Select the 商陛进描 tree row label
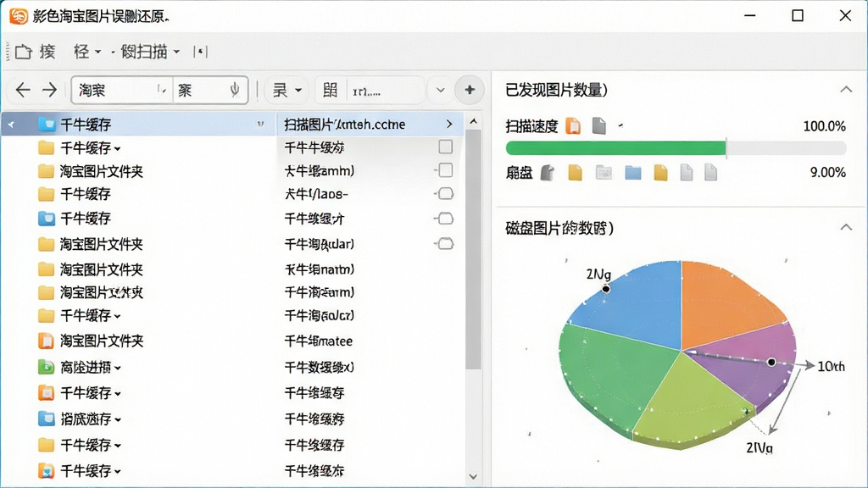The height and width of the screenshot is (488, 868). coord(86,367)
